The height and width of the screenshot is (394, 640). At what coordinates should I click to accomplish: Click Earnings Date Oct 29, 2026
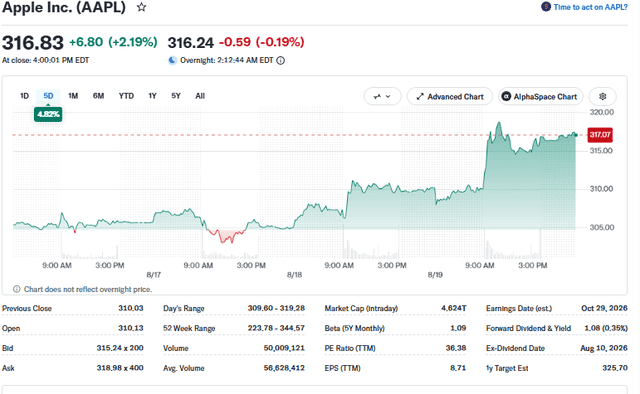604,308
